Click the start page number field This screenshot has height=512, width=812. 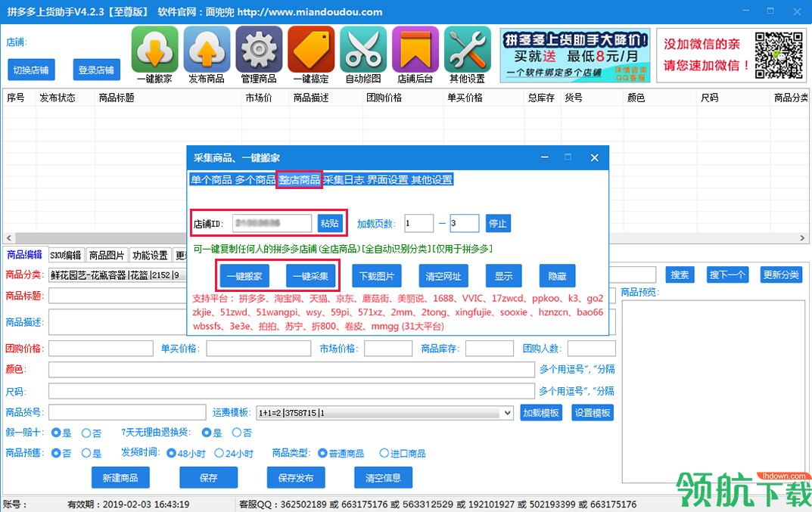[419, 223]
